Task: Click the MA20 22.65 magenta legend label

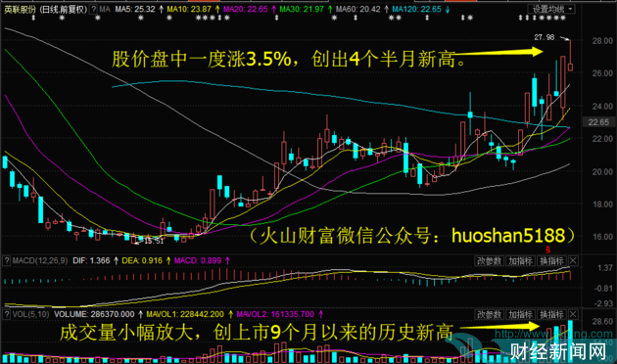Action: (x=245, y=9)
